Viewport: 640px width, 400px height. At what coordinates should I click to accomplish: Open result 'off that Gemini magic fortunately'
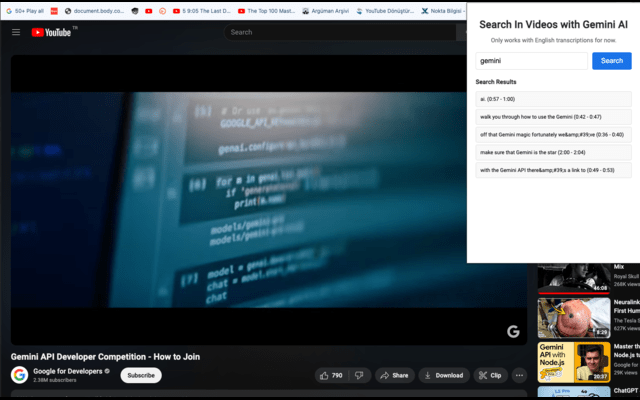point(553,135)
